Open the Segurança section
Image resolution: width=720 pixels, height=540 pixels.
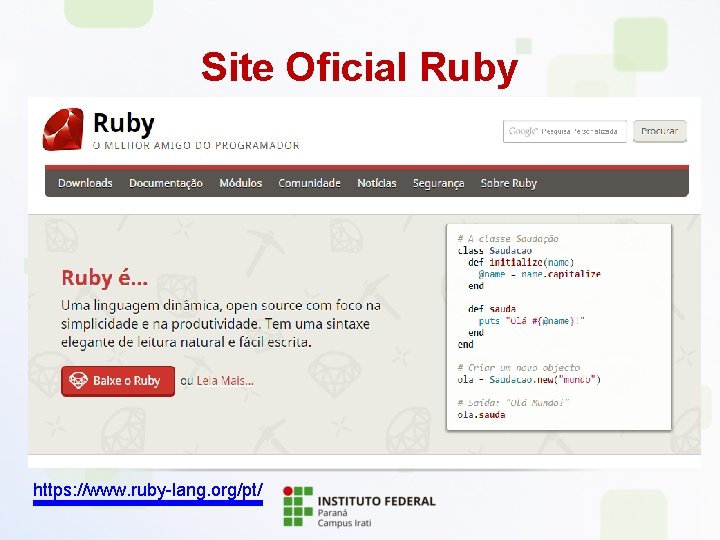click(439, 183)
